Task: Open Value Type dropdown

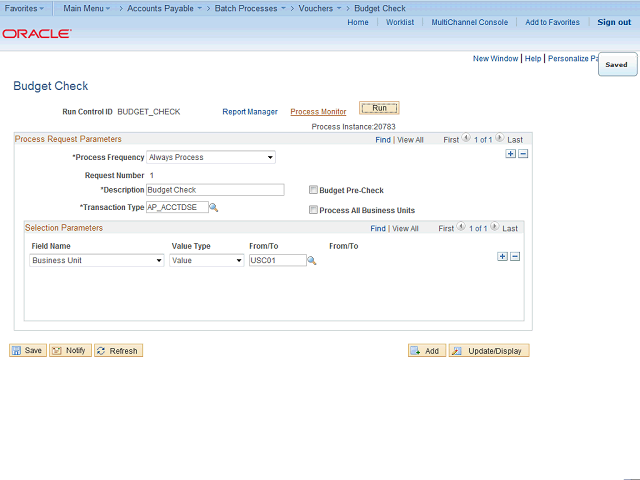Action: tap(207, 260)
